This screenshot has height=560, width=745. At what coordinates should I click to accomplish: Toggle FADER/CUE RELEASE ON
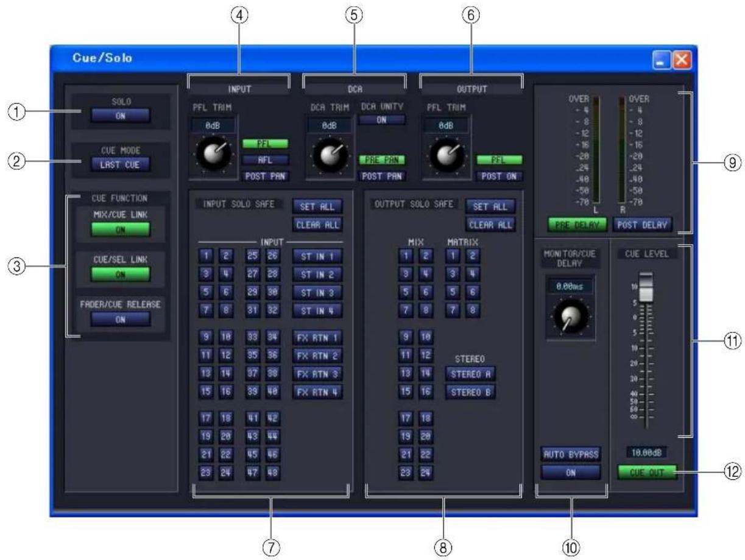click(120, 320)
